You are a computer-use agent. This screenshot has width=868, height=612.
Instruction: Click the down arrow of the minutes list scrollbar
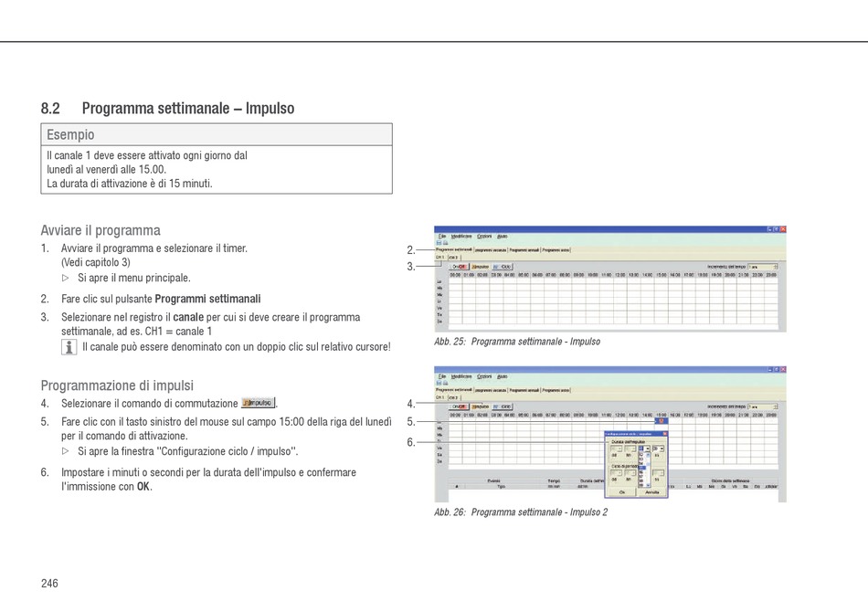(x=648, y=485)
